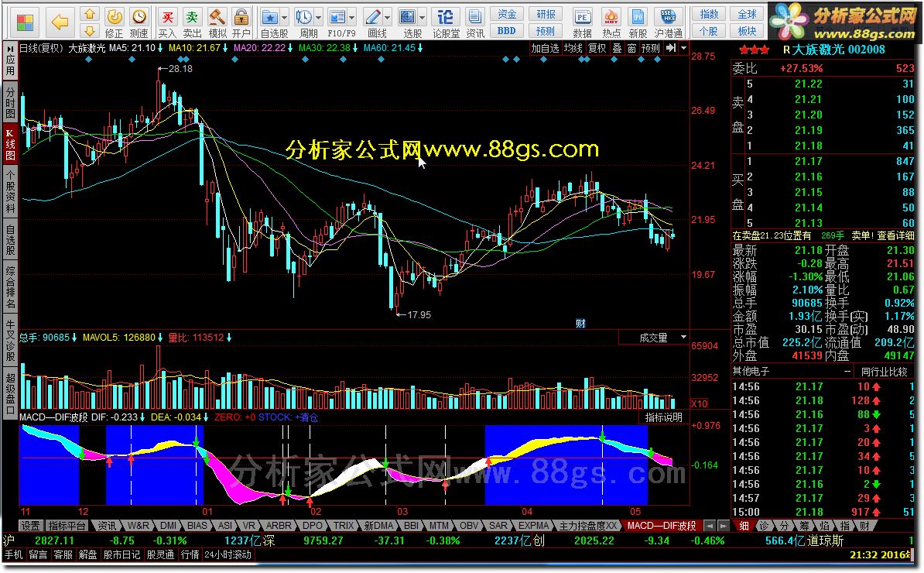Open the 沪港通 icon
Image resolution: width=924 pixels, height=573 pixels.
669,22
